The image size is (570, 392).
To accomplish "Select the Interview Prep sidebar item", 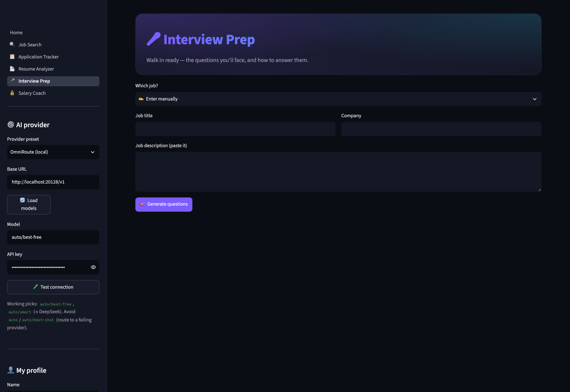I will click(53, 81).
